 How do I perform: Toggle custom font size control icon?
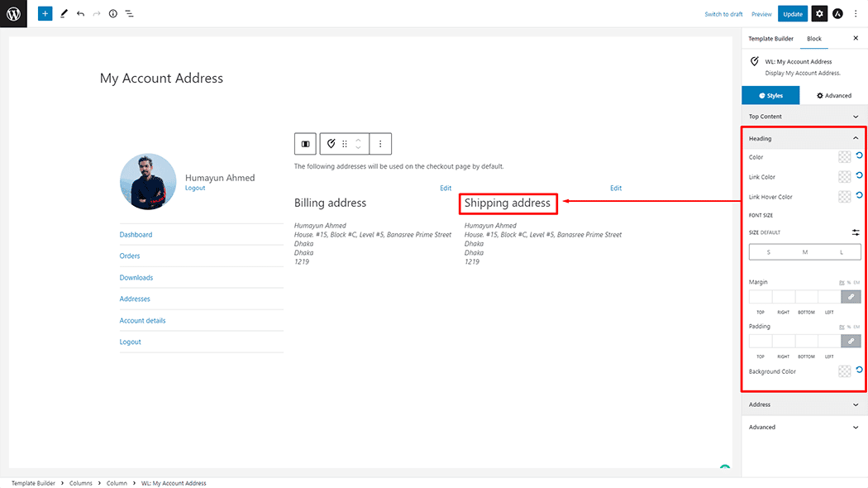coord(856,232)
